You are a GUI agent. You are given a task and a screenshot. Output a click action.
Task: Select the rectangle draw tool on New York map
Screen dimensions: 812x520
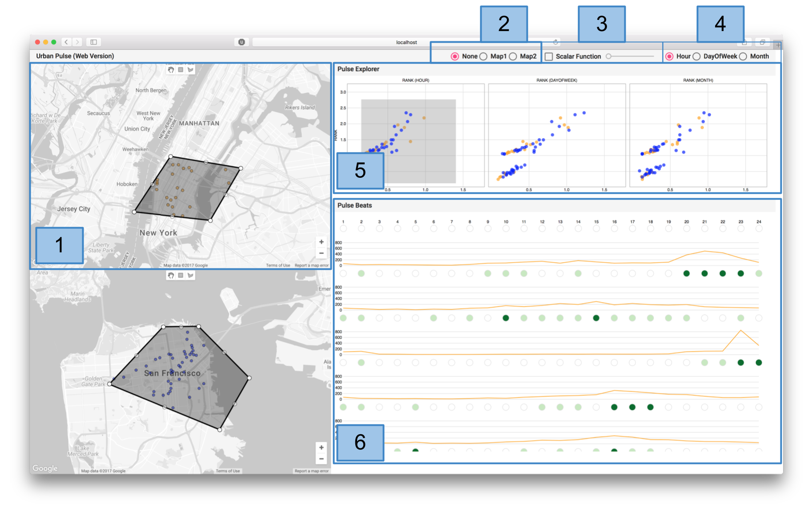pos(181,70)
